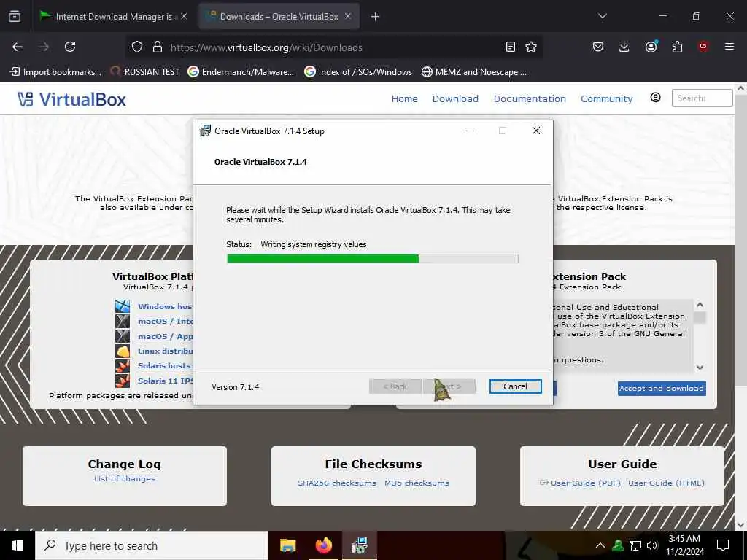Viewport: 747px width, 560px height.
Task: Click the Solaris hosts platform icon
Action: pyautogui.click(x=123, y=366)
